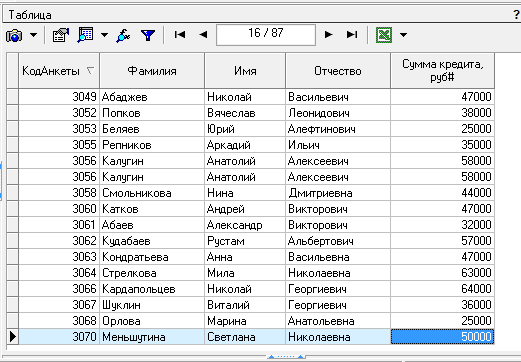Expand the table view dropdown arrow
The image size is (521, 362).
[104, 35]
